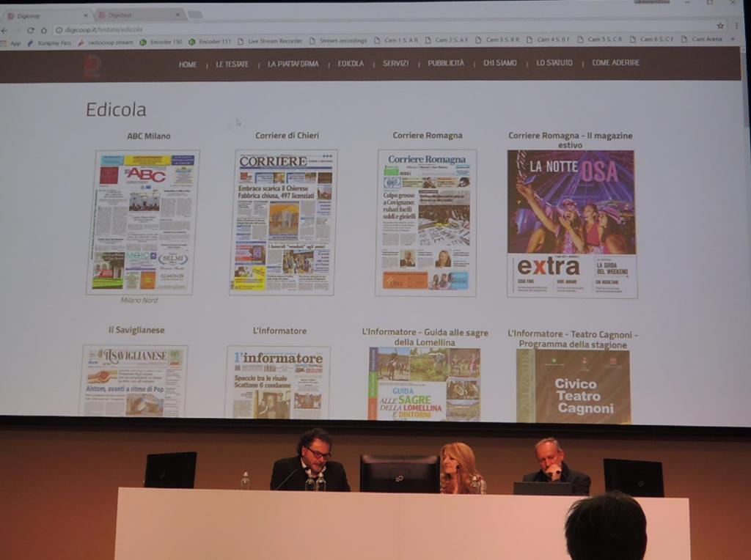This screenshot has width=751, height=560.
Task: Open Civico Teatro Cagnoni cover
Action: tap(574, 386)
